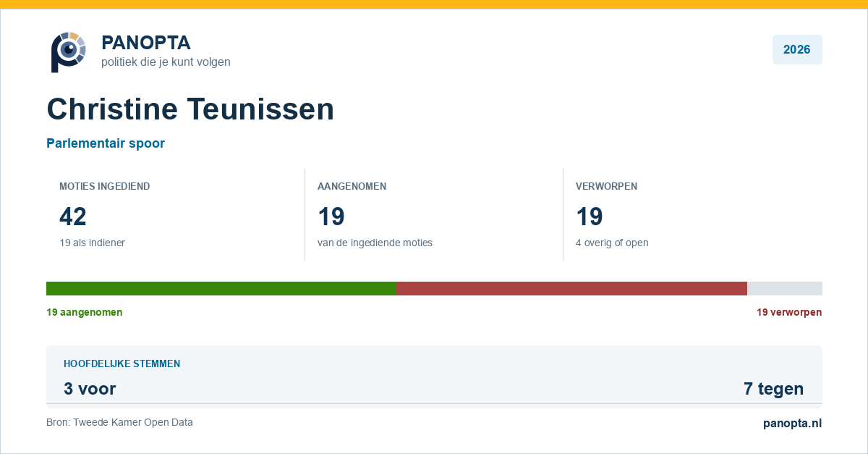
Task: Select the 2026 year badge
Action: [x=797, y=49]
